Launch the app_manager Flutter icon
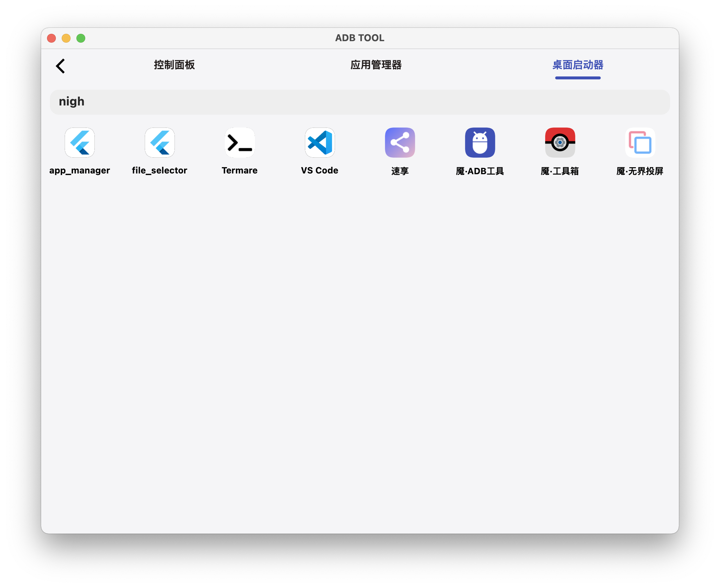This screenshot has width=720, height=588. coord(80,143)
